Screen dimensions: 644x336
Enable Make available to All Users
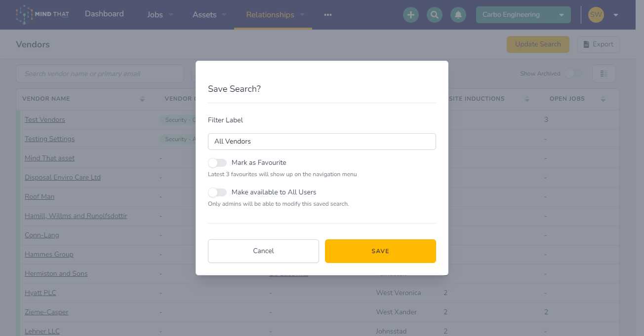(x=217, y=192)
